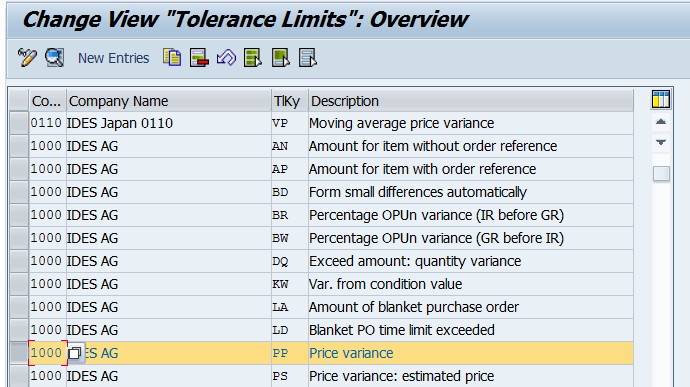Click the Co... company code column header
690x387 pixels.
tap(48, 101)
